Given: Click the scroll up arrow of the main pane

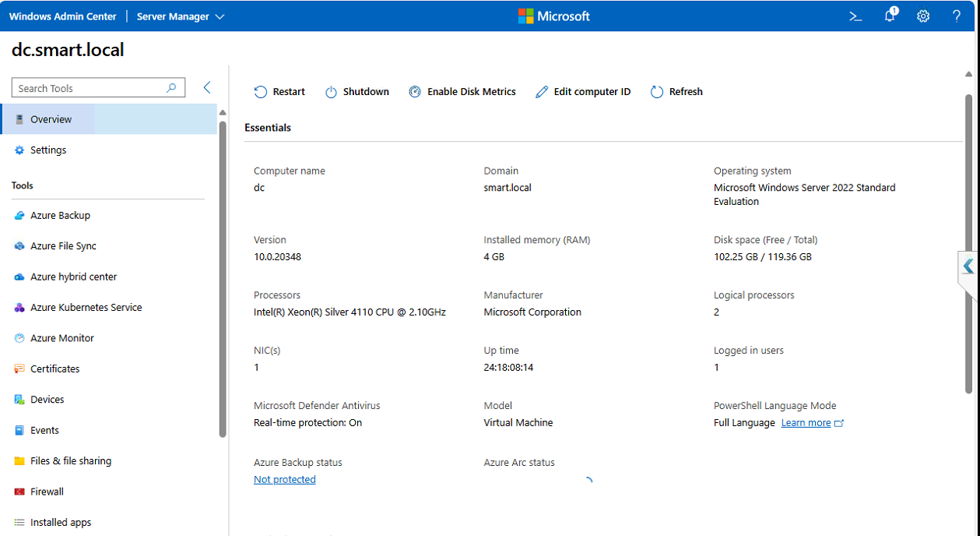Looking at the screenshot, I should point(969,74).
